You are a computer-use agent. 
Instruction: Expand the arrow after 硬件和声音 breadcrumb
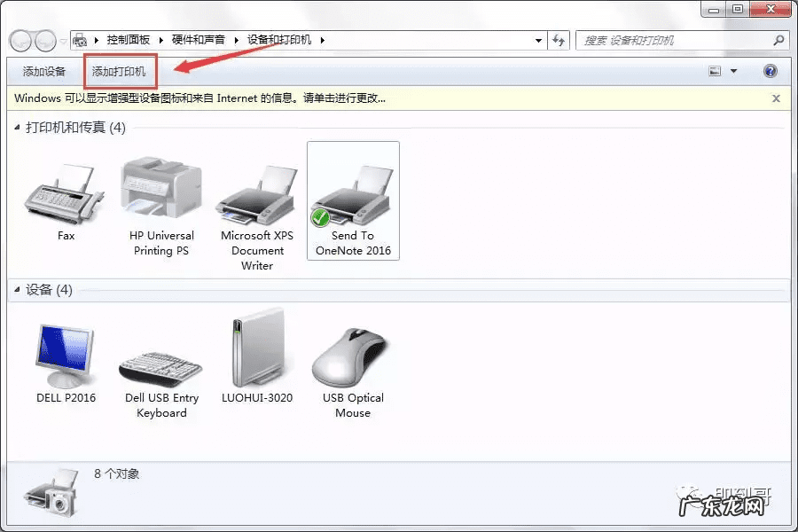point(236,40)
